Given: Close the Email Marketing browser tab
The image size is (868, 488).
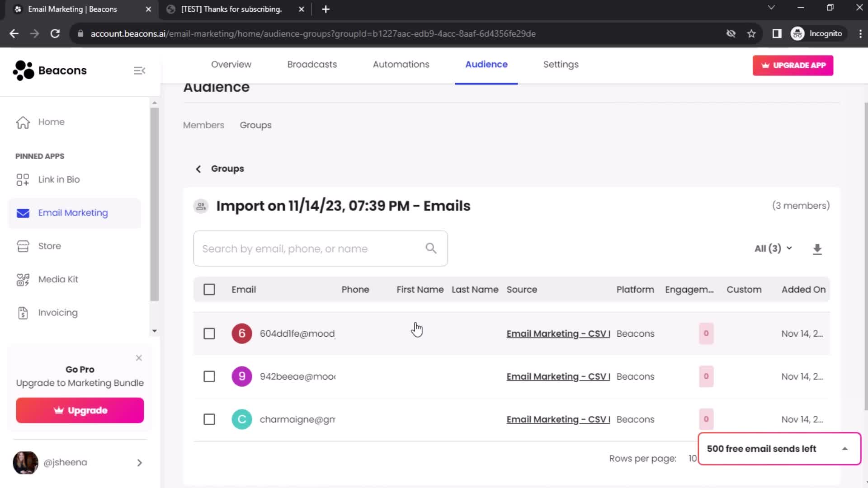Looking at the screenshot, I should click(x=148, y=9).
